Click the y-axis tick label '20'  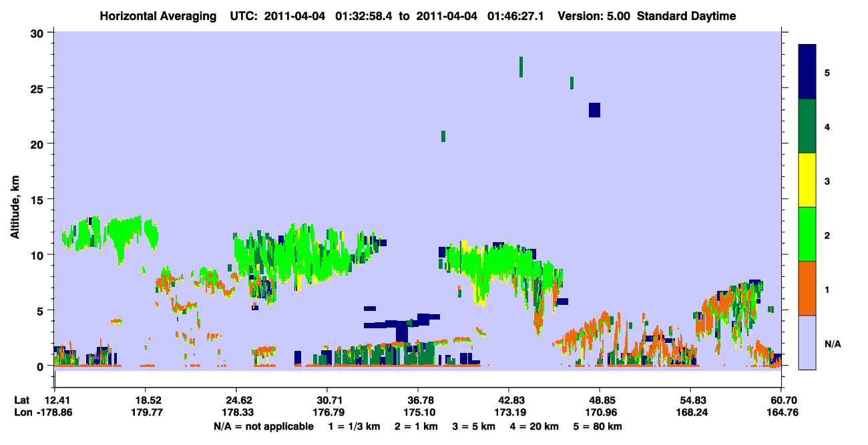tap(38, 144)
